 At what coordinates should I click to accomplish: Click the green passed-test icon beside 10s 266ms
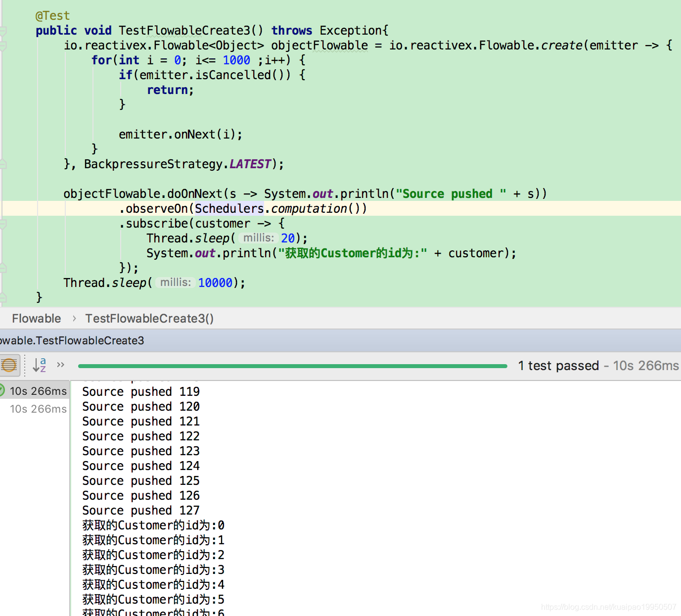[x=2, y=391]
